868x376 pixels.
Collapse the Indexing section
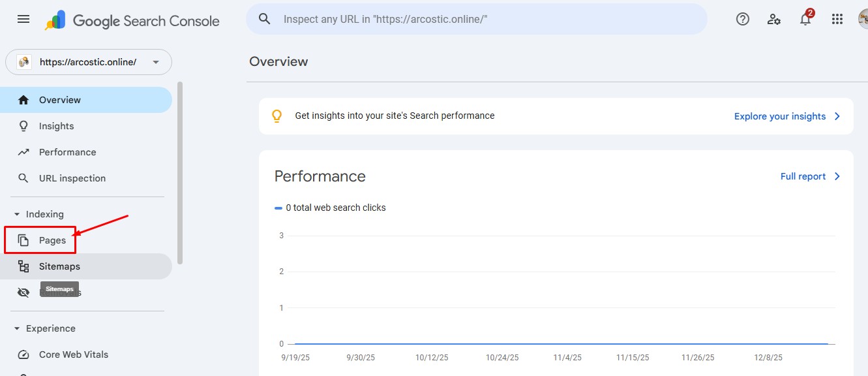tap(18, 214)
